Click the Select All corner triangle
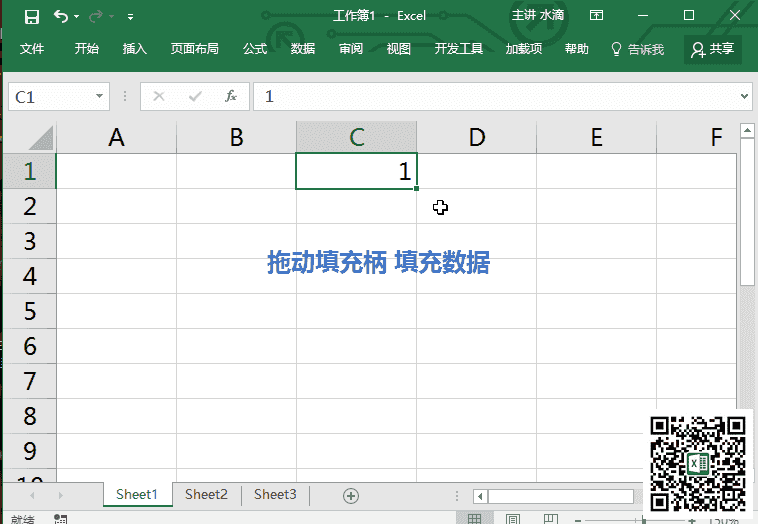The image size is (758, 524). pyautogui.click(x=41, y=138)
